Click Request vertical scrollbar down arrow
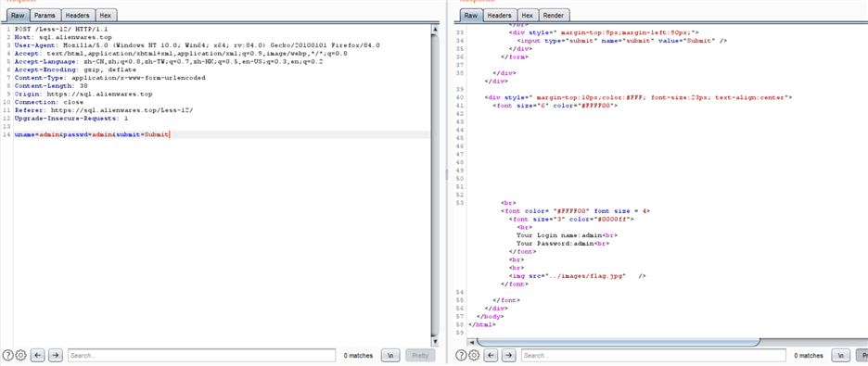The image size is (868, 366). tap(435, 342)
